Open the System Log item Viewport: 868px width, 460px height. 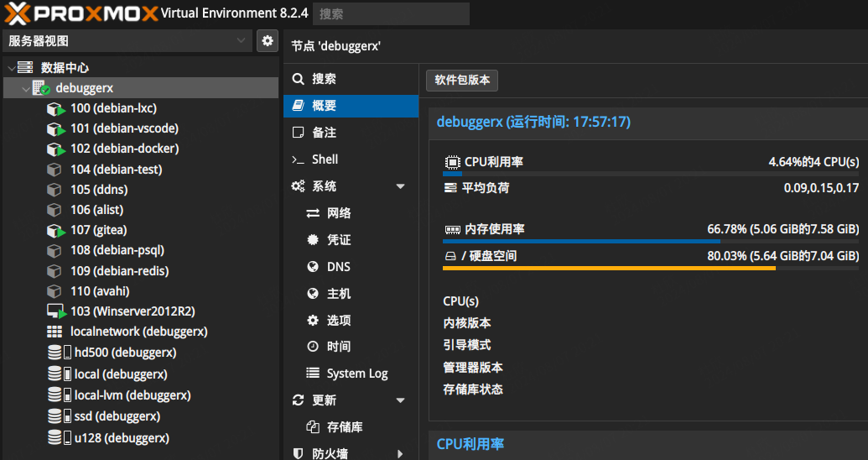coord(351,374)
